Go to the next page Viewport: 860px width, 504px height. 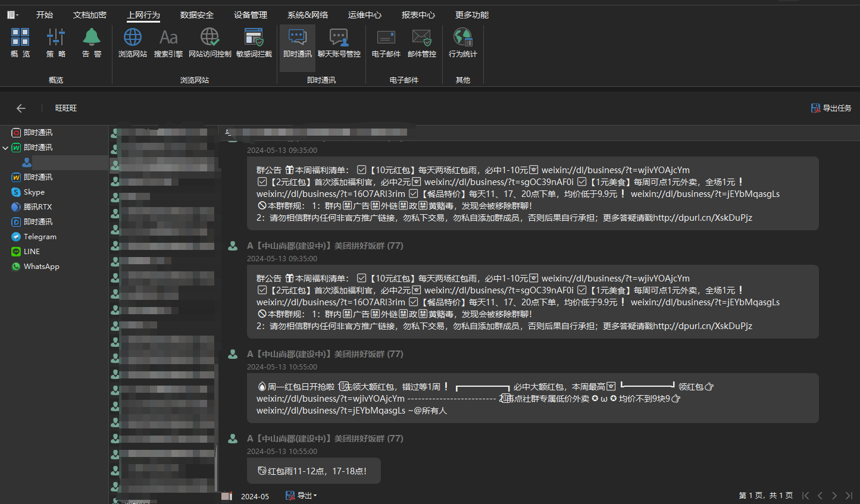pos(834,496)
